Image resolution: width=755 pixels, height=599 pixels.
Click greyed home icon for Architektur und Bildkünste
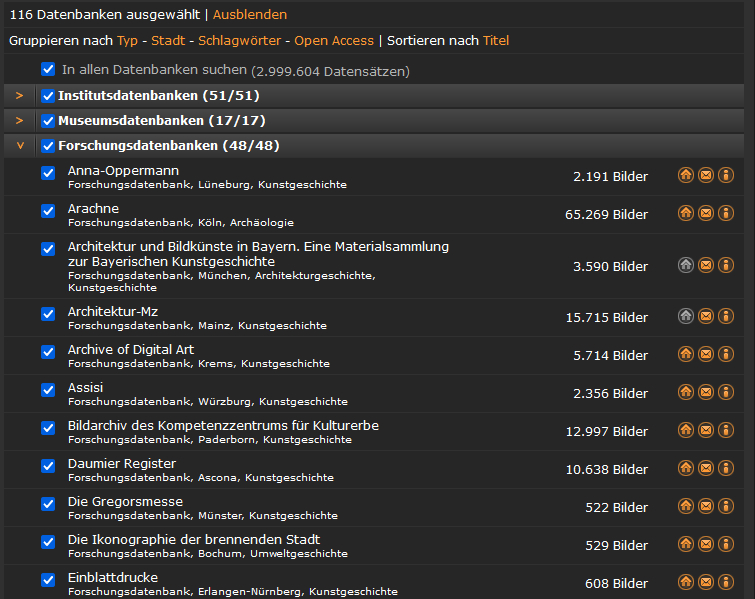[x=686, y=265]
